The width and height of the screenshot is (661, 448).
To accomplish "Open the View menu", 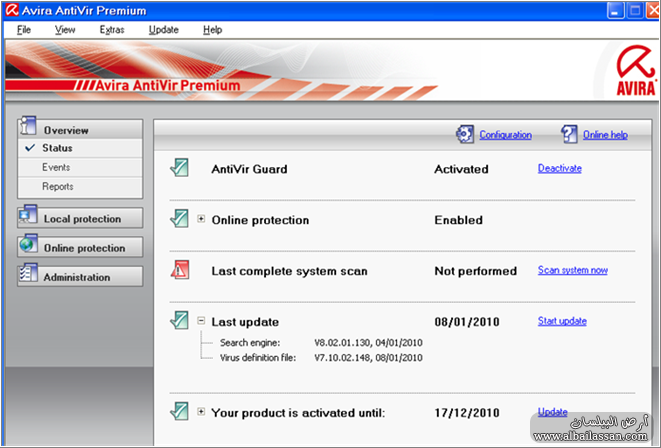I will [x=65, y=30].
